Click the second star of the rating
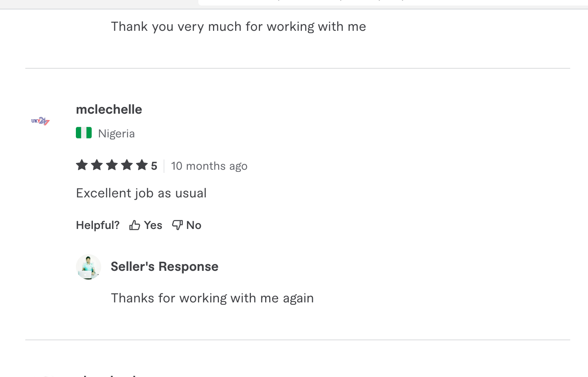Viewport: 588px width, 377px height. point(97,165)
